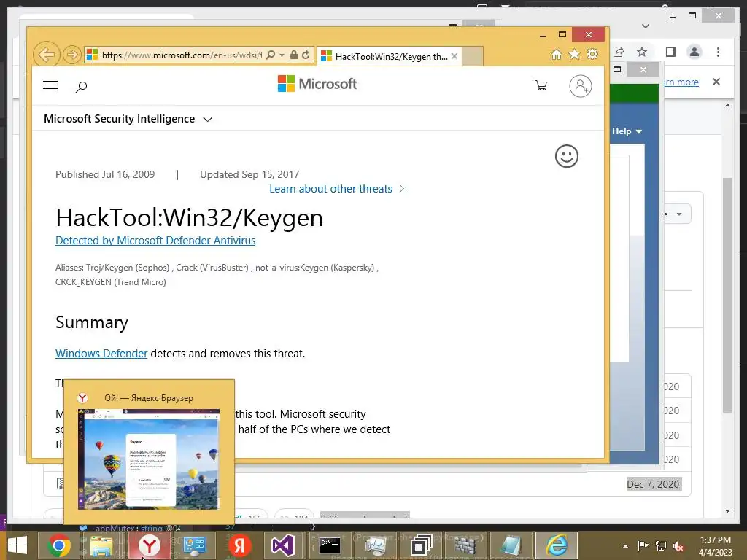Screen dimensions: 747x560
Task: Toggle the Chrome side panel icon
Action: [x=671, y=52]
